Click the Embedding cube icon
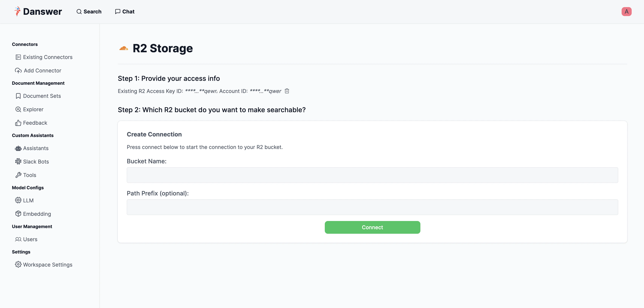Screen dimensions: 644x308 click(18, 214)
